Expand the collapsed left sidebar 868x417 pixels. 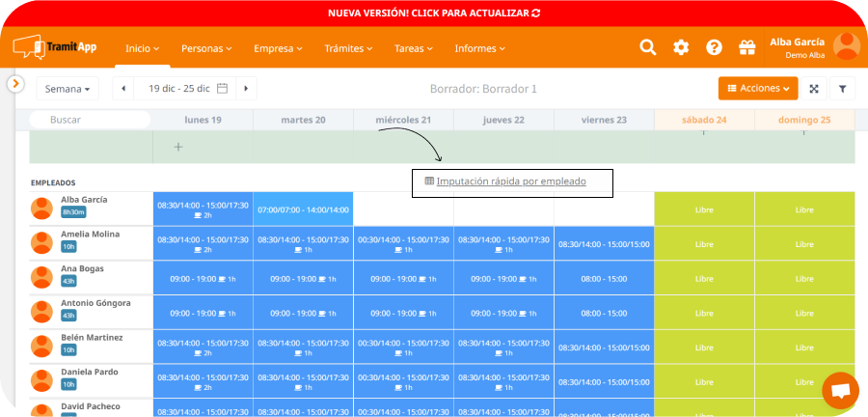(15, 84)
